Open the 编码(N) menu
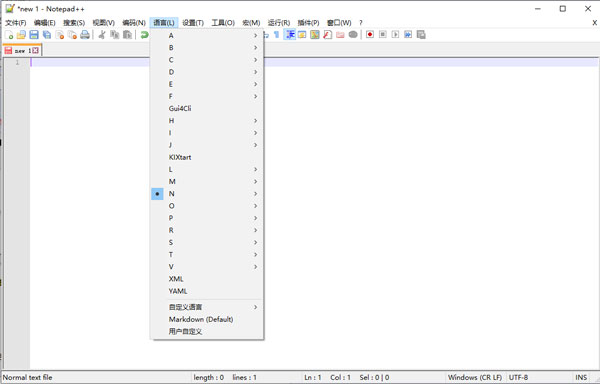Screen dimensions: 600x384 pyautogui.click(x=134, y=23)
